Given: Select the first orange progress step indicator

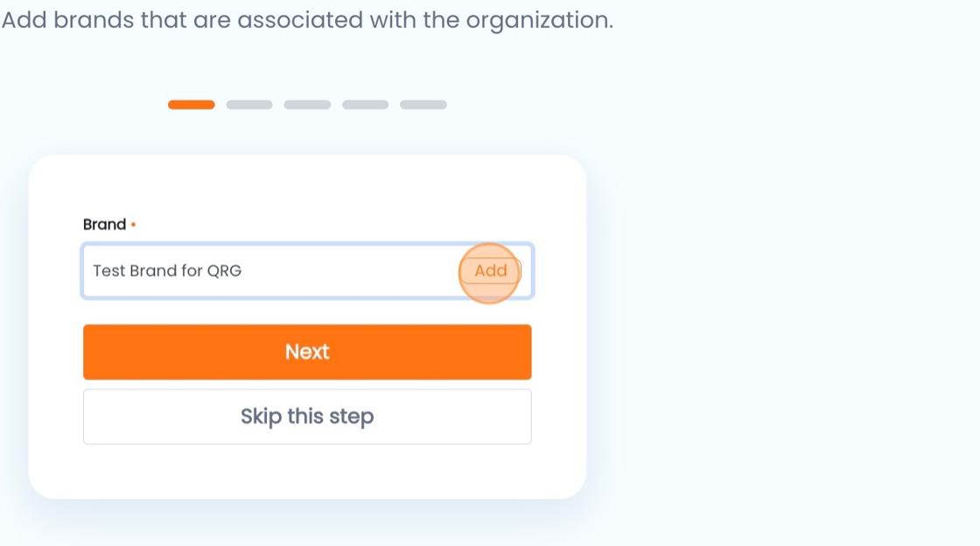Looking at the screenshot, I should (192, 104).
